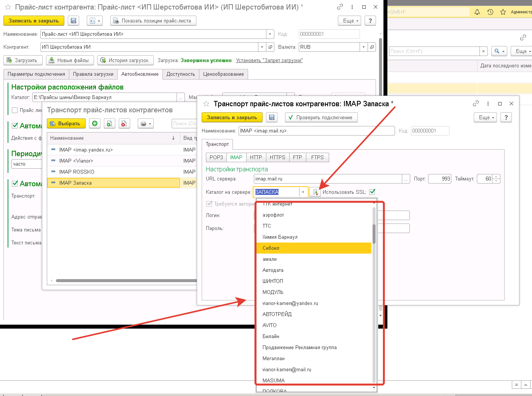
Task: Switch to Доступность tab
Action: click(181, 74)
